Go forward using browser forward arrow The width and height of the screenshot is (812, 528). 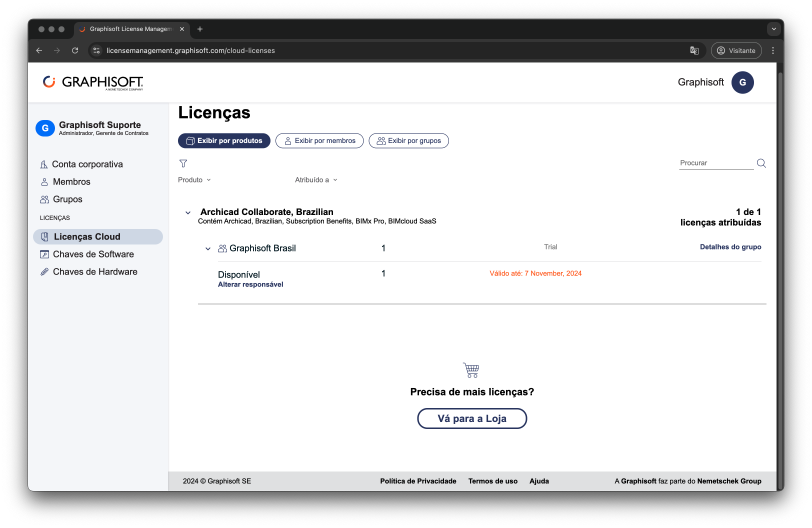point(57,50)
